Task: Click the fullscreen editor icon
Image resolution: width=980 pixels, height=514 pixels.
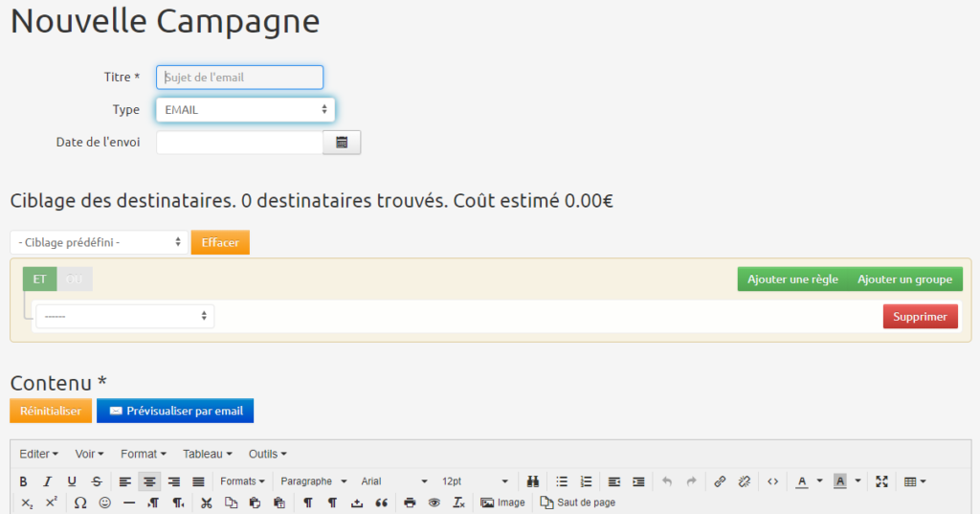Action: pos(881,481)
